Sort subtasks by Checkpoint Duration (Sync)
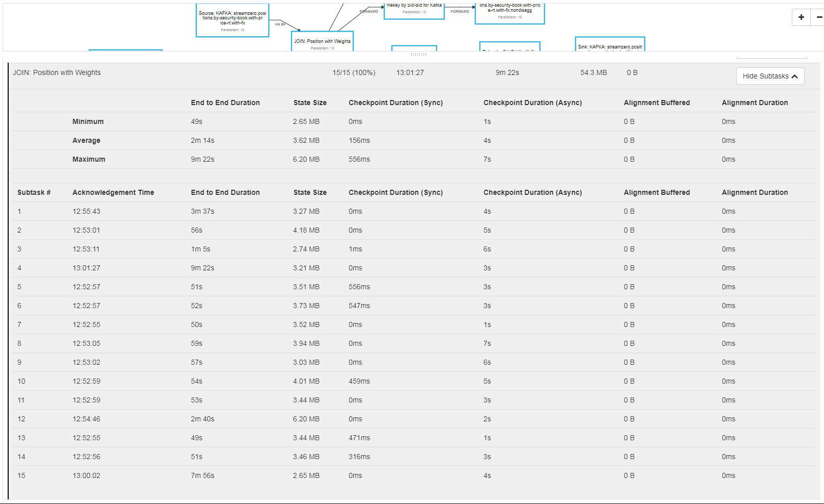This screenshot has height=504, width=824. [395, 192]
